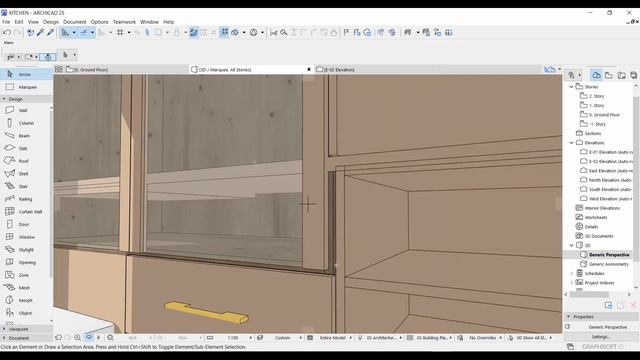The width and height of the screenshot is (640, 360).
Task: Activate the Wall tool
Action: [x=24, y=110]
